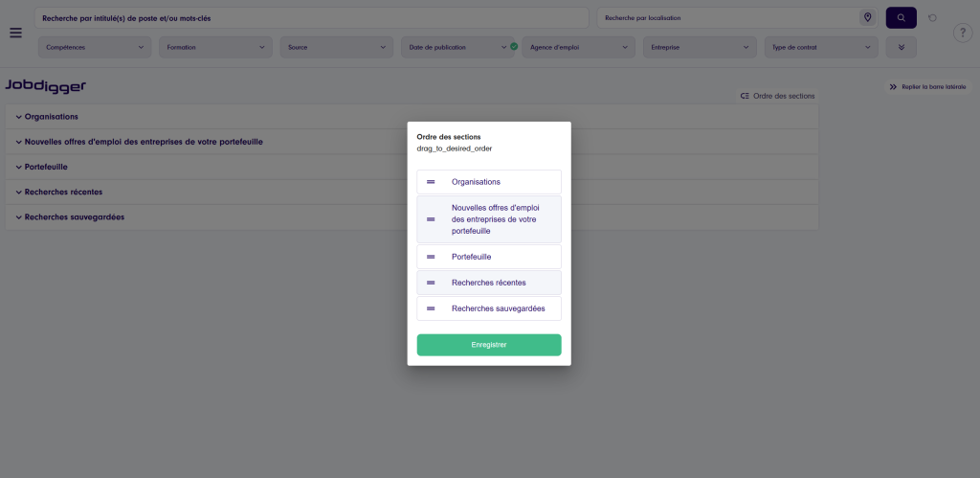
Task: Open the Type de contrat dropdown
Action: 820,47
